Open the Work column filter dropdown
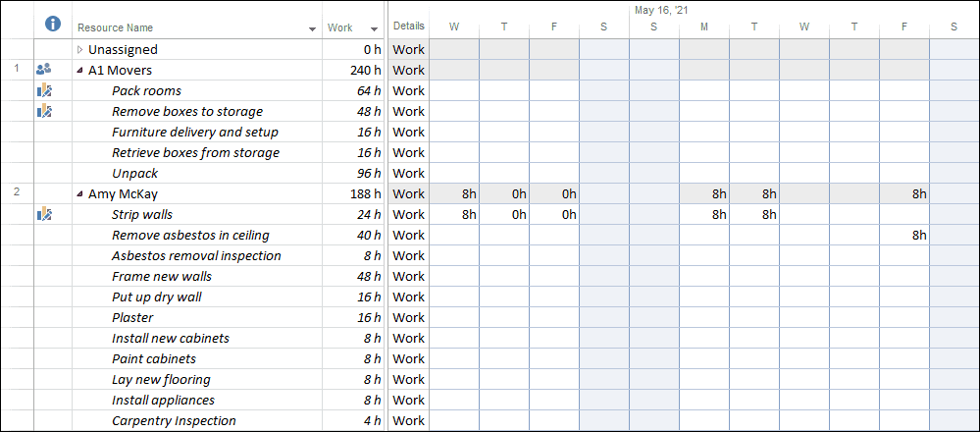Viewport: 980px width, 432px height. (374, 28)
